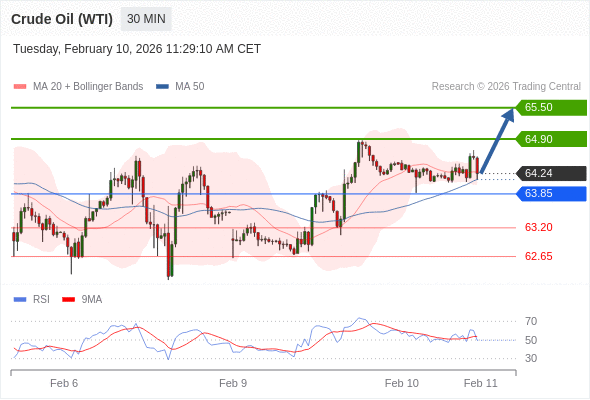Click the RSI 50 axis value
The width and height of the screenshot is (590, 400).
(x=531, y=340)
